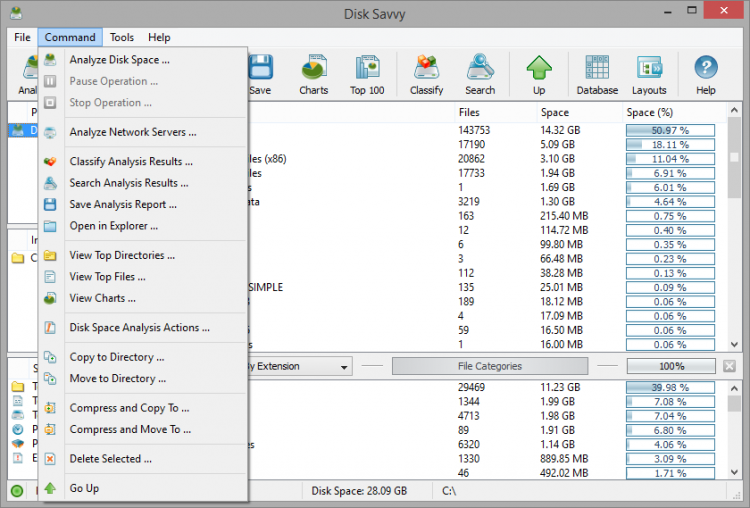Click the pie chart icon beside View Charts

(x=50, y=298)
